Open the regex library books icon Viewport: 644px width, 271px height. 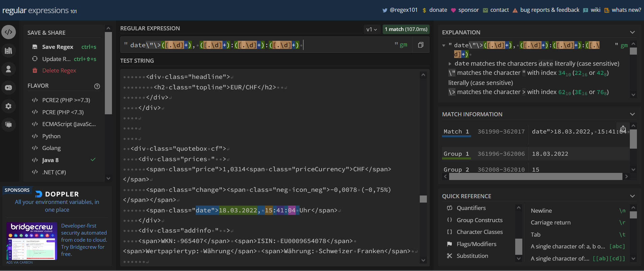tap(9, 51)
